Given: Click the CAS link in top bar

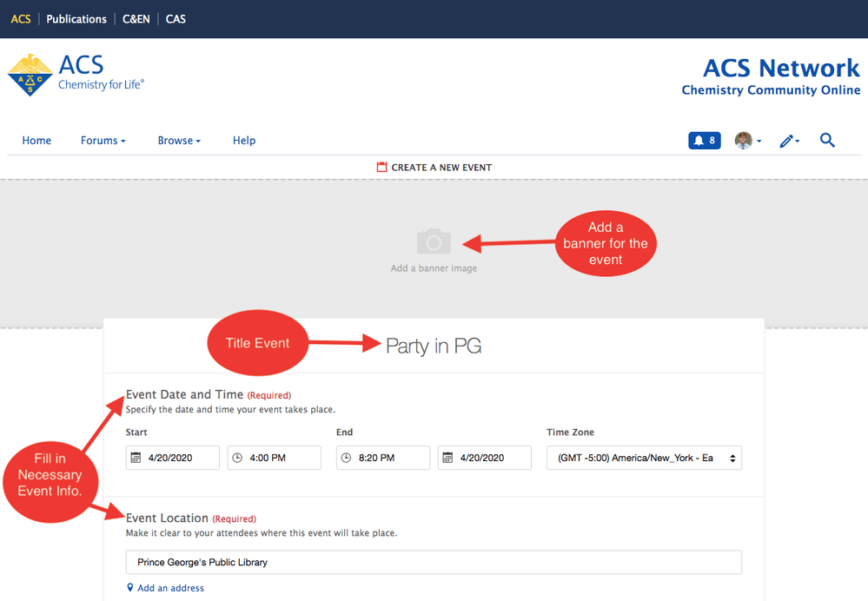Looking at the screenshot, I should point(176,19).
